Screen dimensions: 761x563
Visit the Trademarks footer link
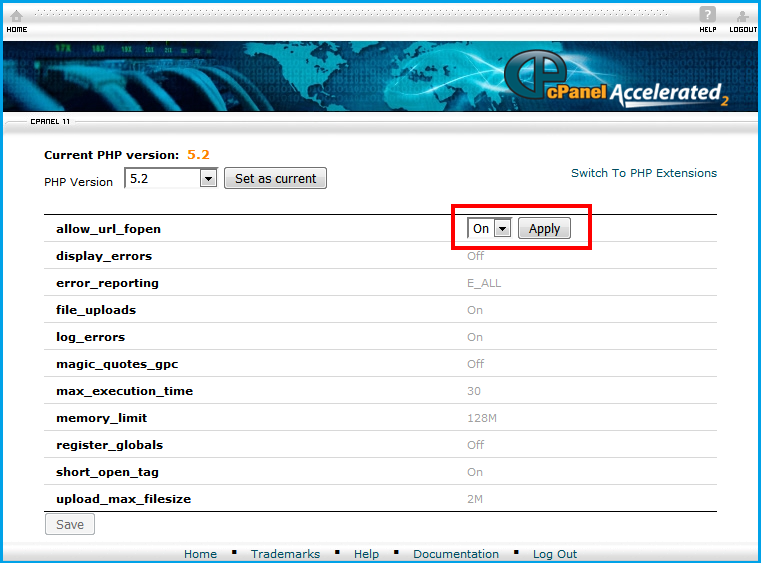285,554
